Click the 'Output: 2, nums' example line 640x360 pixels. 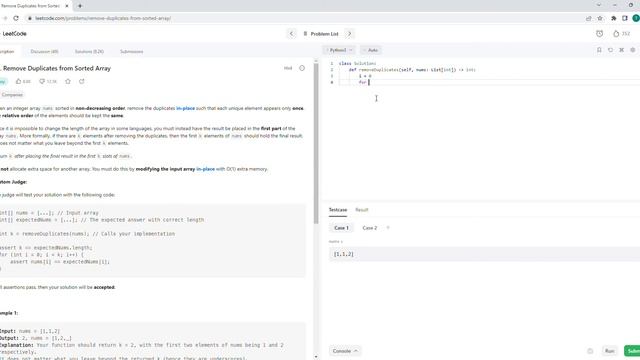coord(36,338)
